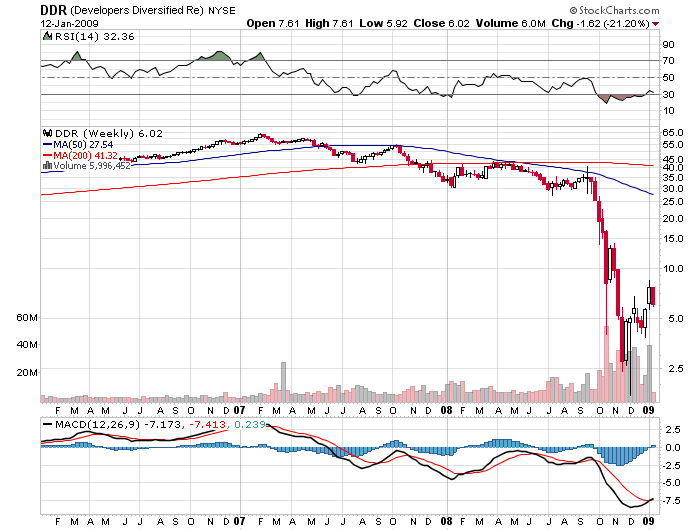Click the 10 label on RSI axis

669,111
